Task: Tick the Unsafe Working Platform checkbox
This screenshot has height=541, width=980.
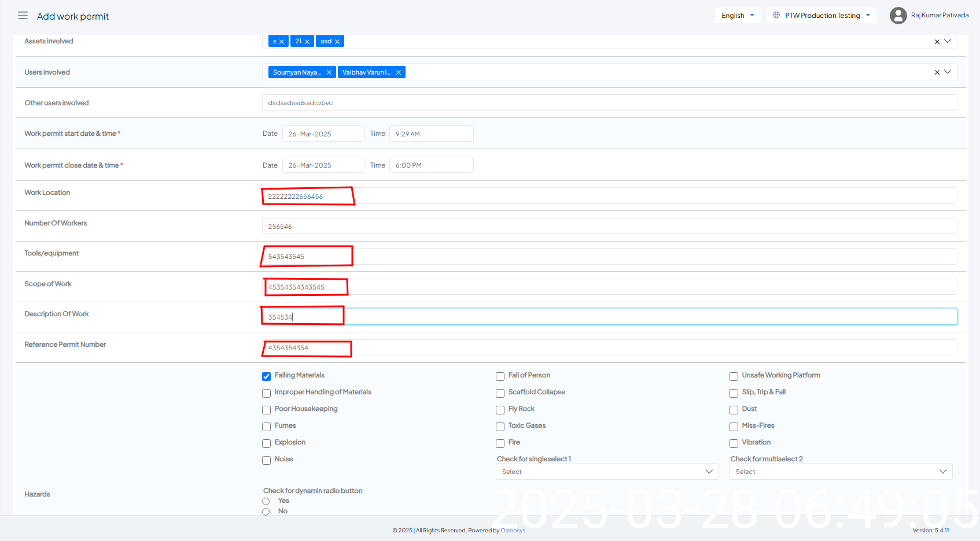Action: pyautogui.click(x=734, y=376)
